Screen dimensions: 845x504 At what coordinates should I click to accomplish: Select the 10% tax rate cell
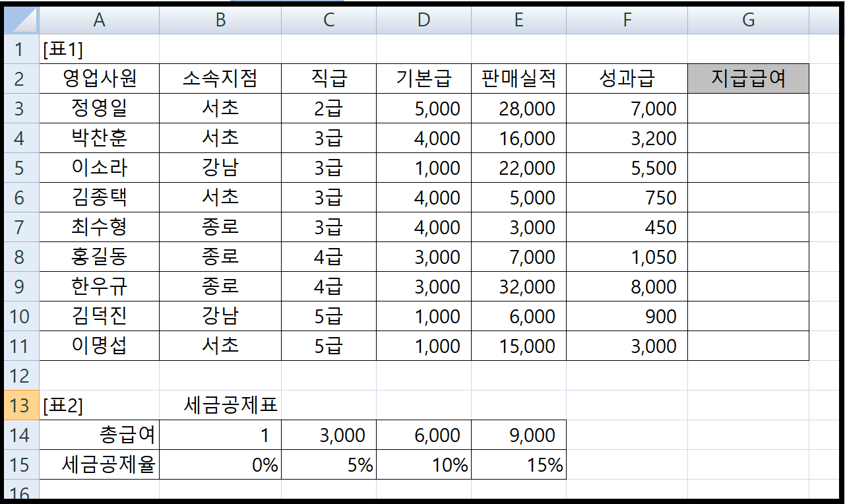pos(423,464)
